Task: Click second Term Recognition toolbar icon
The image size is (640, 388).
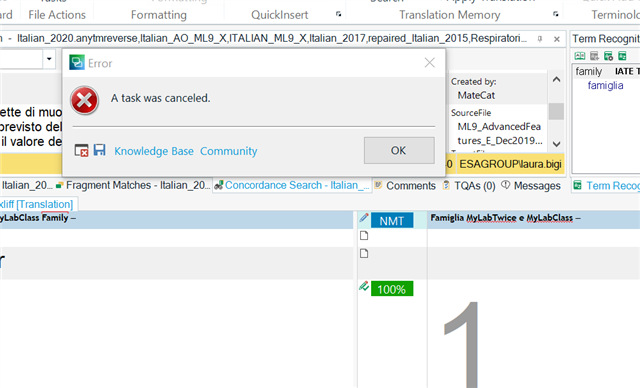Action: [594, 56]
